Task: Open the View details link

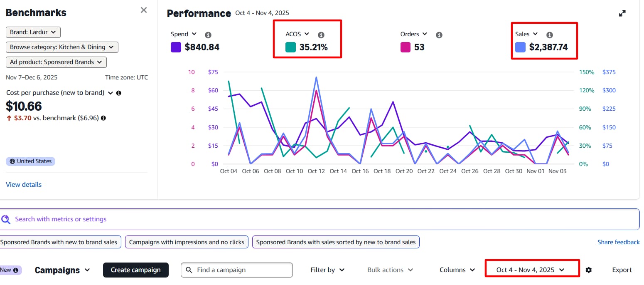Action: coord(24,185)
